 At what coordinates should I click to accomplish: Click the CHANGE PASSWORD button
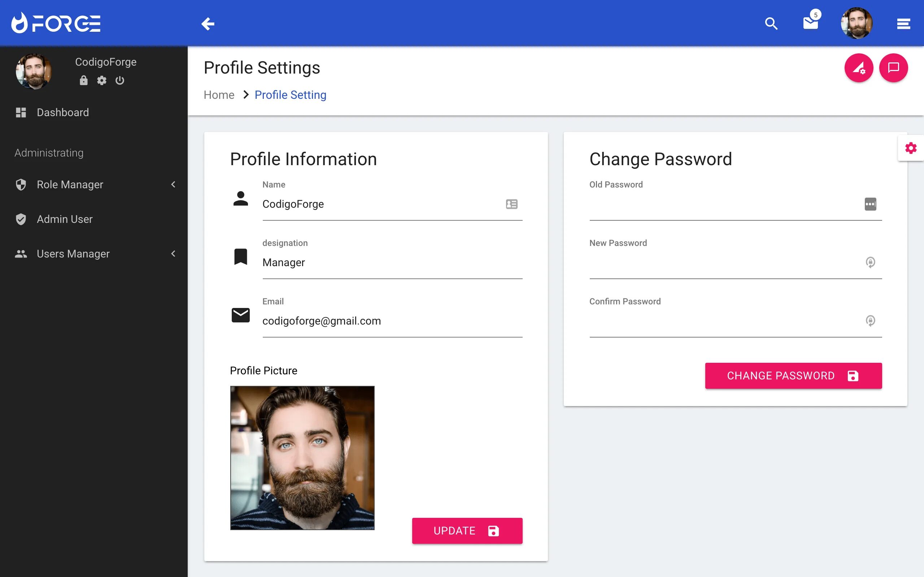(794, 375)
